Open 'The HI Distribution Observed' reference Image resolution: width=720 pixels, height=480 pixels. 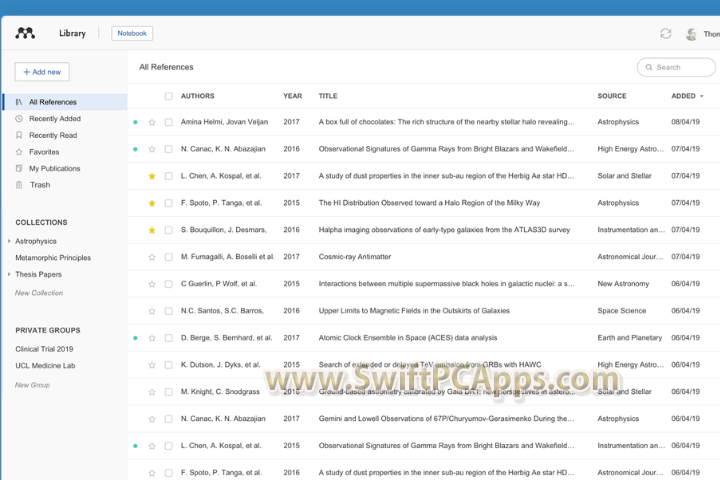click(429, 203)
